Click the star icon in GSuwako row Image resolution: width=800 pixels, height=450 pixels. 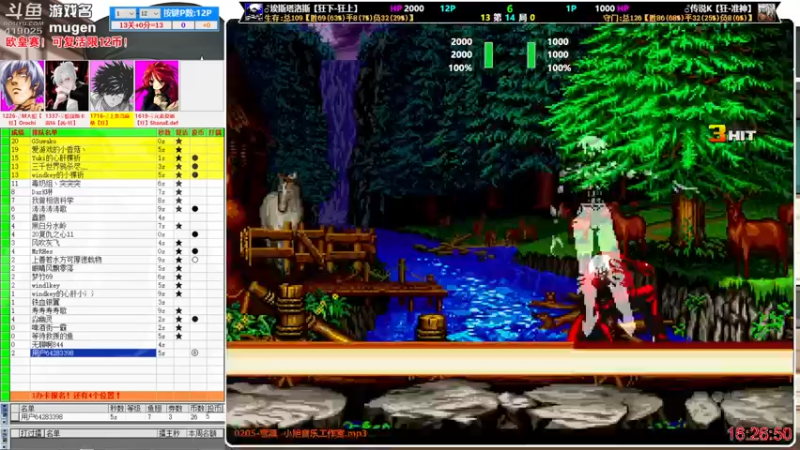tap(179, 141)
